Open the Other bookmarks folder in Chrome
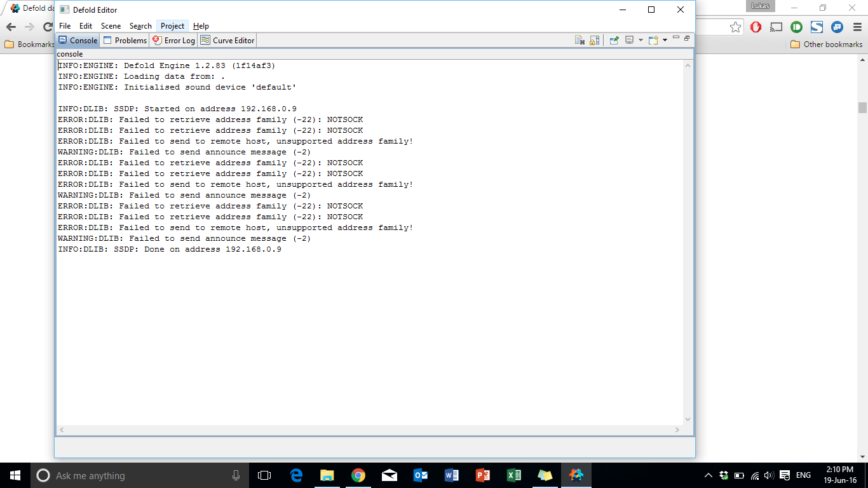 pos(827,44)
